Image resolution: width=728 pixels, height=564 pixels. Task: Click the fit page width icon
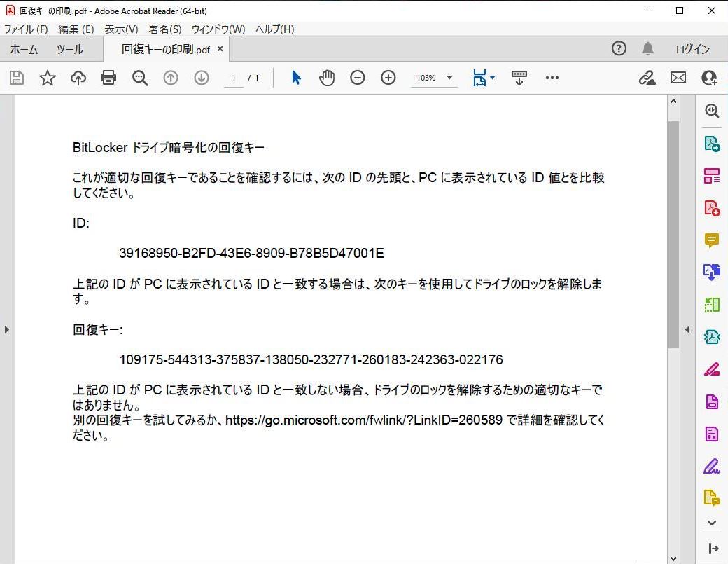(x=479, y=78)
